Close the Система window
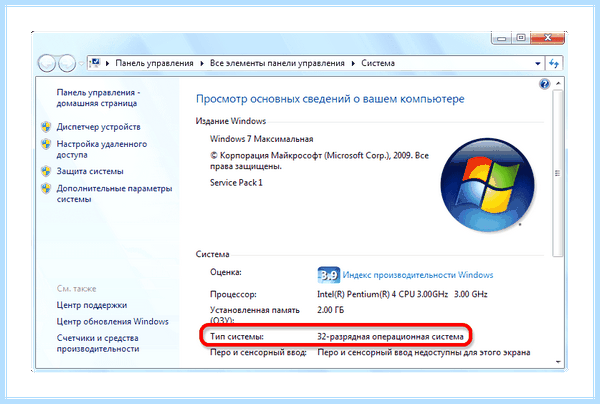 [548, 38]
